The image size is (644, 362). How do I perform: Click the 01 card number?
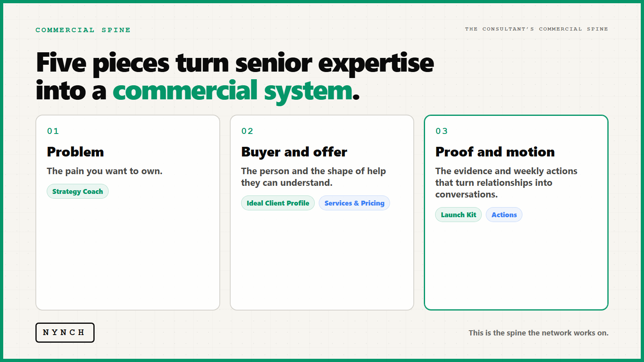click(53, 131)
